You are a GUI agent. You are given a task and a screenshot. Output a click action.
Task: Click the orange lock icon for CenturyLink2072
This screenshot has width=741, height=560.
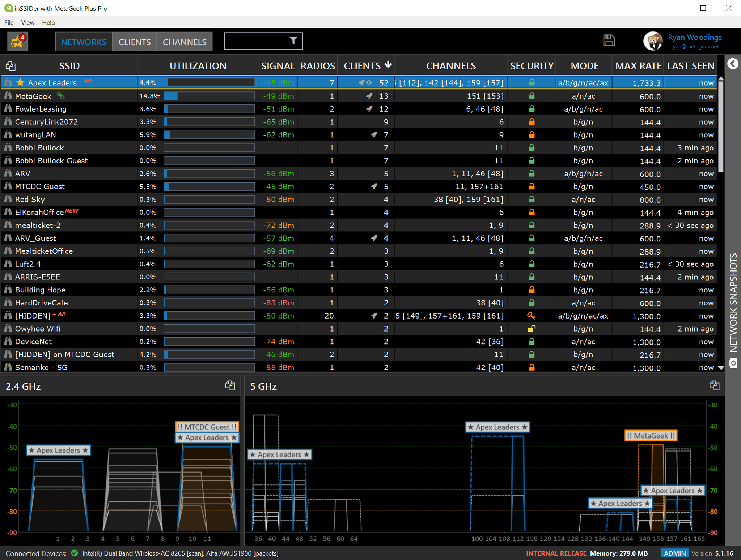(x=532, y=122)
